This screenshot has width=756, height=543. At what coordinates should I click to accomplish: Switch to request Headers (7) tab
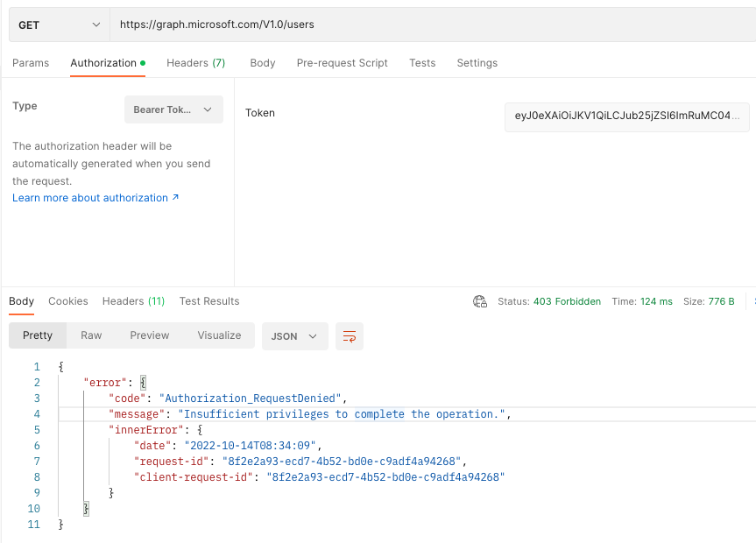(195, 63)
